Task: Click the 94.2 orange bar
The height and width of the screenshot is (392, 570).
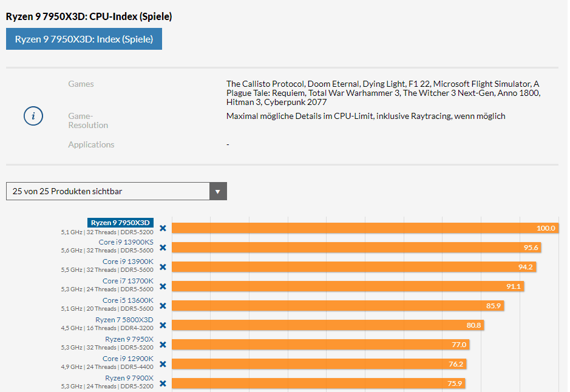Action: click(354, 267)
